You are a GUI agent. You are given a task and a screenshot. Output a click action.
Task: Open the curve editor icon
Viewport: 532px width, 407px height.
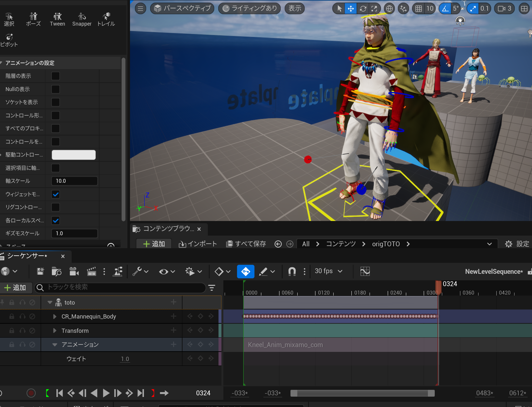(x=365, y=272)
